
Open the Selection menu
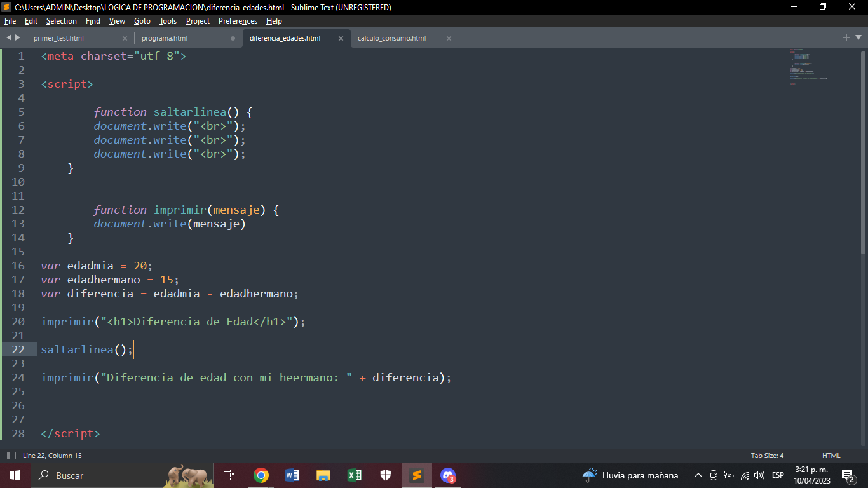click(62, 21)
